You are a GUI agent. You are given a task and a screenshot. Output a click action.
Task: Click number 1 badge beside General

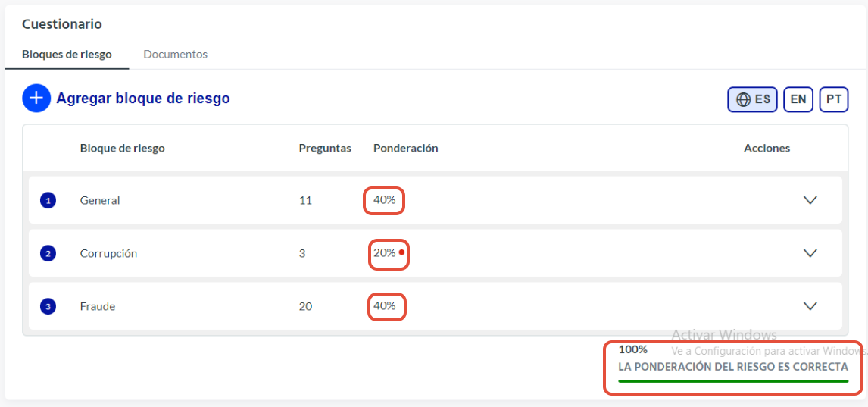[48, 200]
